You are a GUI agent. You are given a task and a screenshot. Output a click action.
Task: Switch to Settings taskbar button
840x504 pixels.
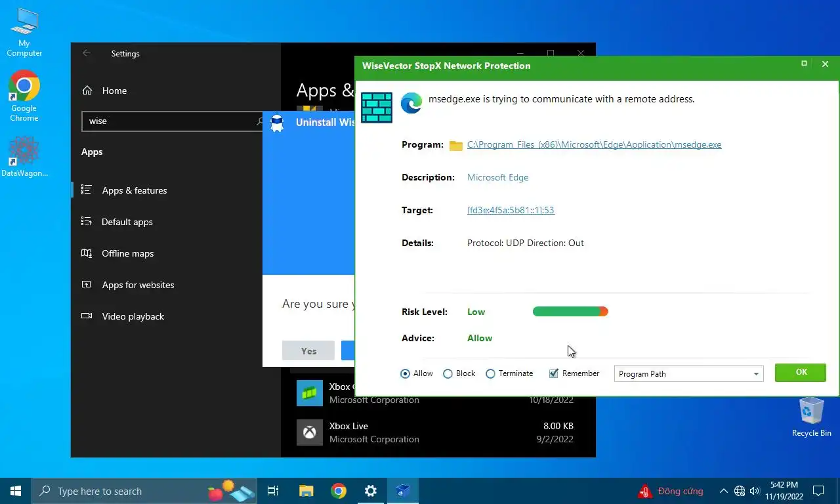point(371,491)
